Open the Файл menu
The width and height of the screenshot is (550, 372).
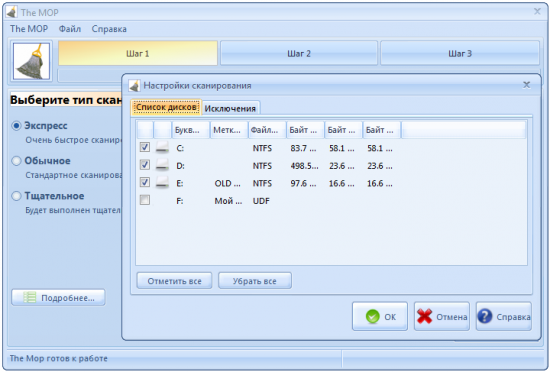click(69, 29)
